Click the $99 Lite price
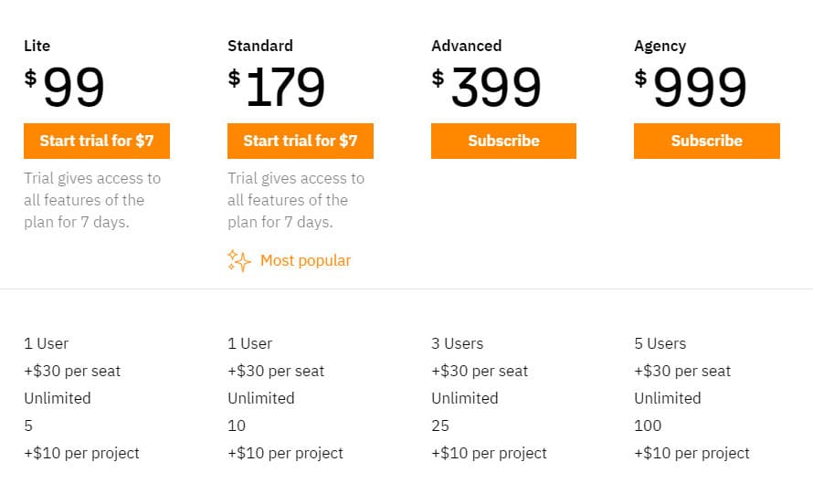This screenshot has width=813, height=504. coord(64,87)
